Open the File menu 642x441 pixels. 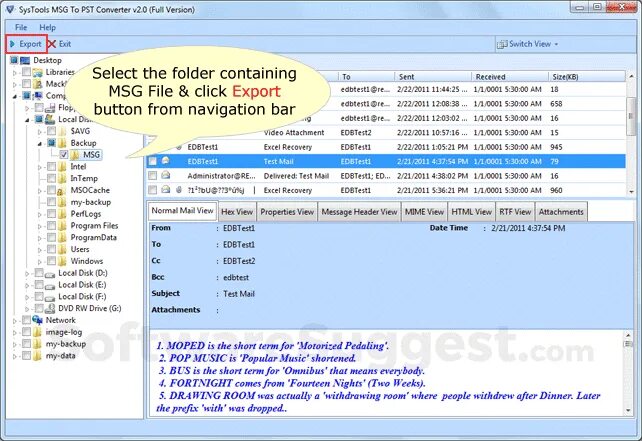tap(21, 27)
